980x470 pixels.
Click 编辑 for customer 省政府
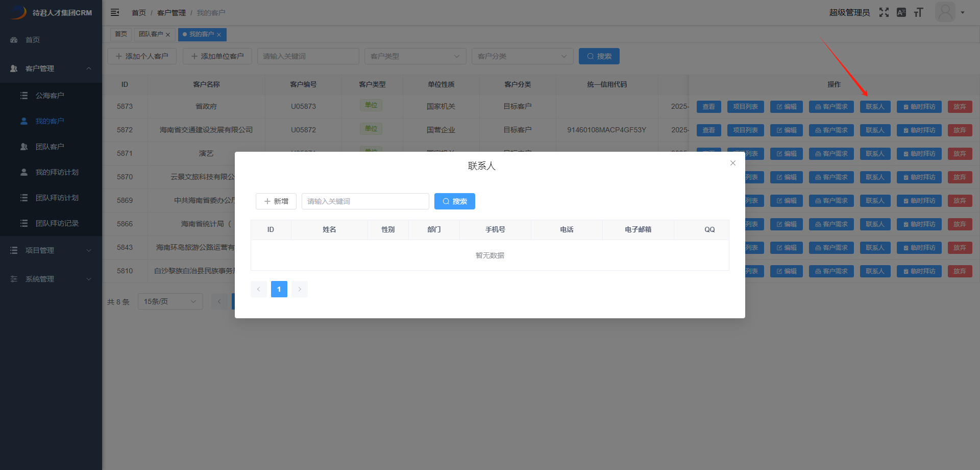(787, 107)
